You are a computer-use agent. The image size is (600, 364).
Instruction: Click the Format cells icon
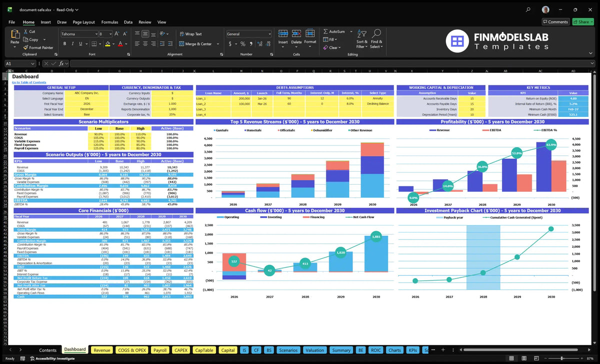point(310,33)
